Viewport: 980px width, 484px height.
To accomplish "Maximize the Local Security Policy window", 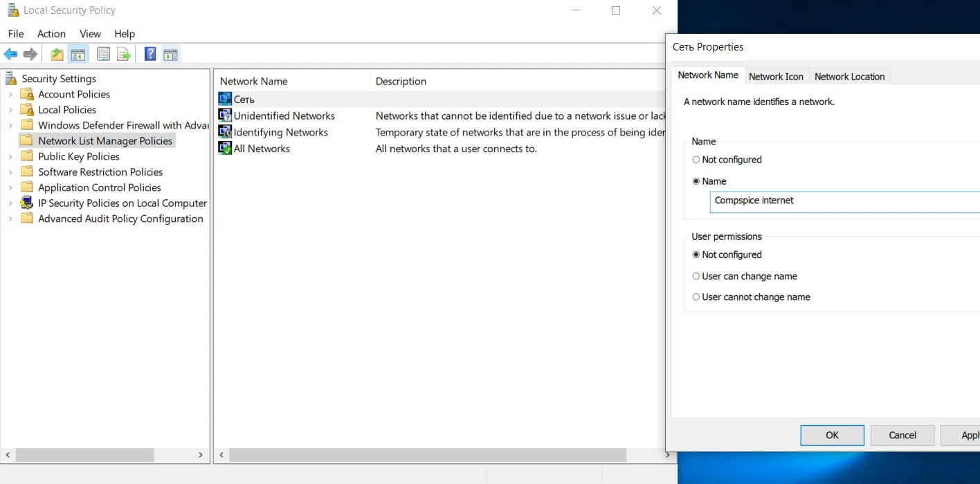I will point(616,10).
